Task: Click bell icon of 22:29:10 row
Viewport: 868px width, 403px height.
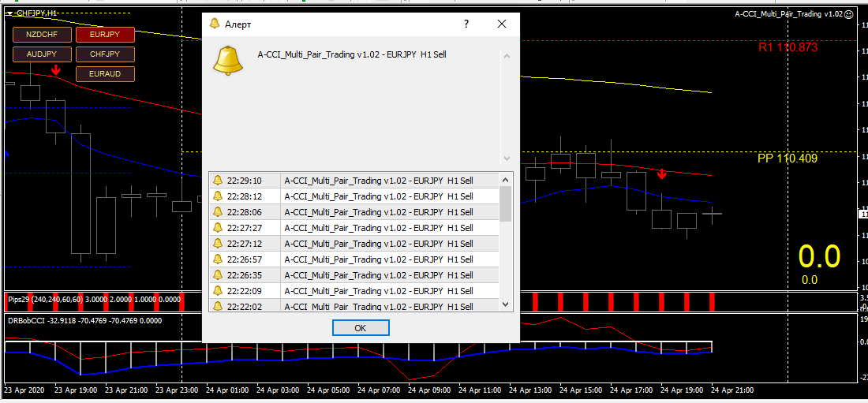Action: 218,181
